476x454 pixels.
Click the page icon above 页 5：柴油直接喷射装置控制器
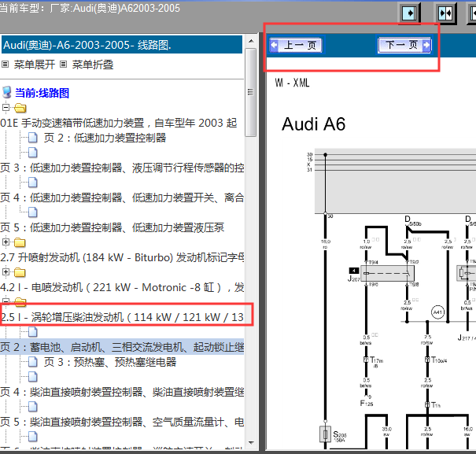(x=33, y=407)
